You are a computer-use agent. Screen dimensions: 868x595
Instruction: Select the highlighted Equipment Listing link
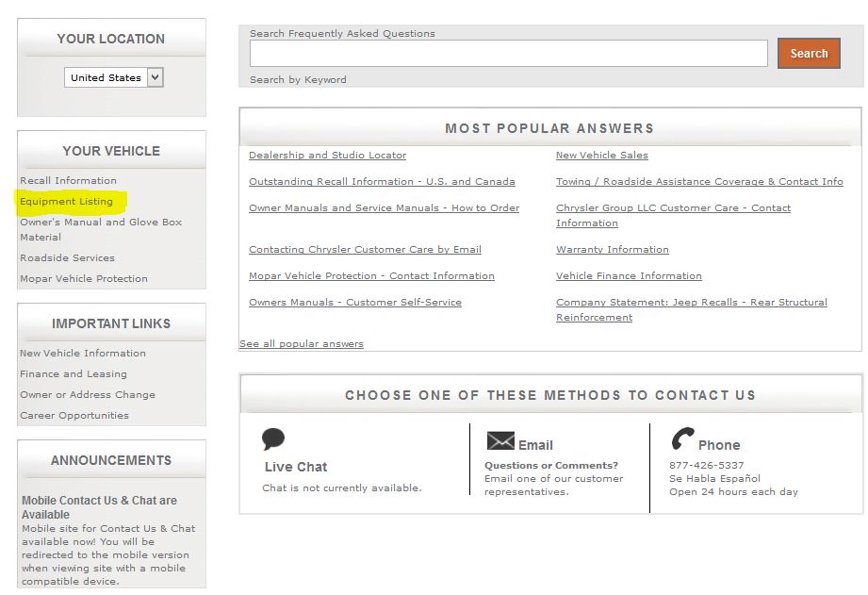[x=67, y=202]
